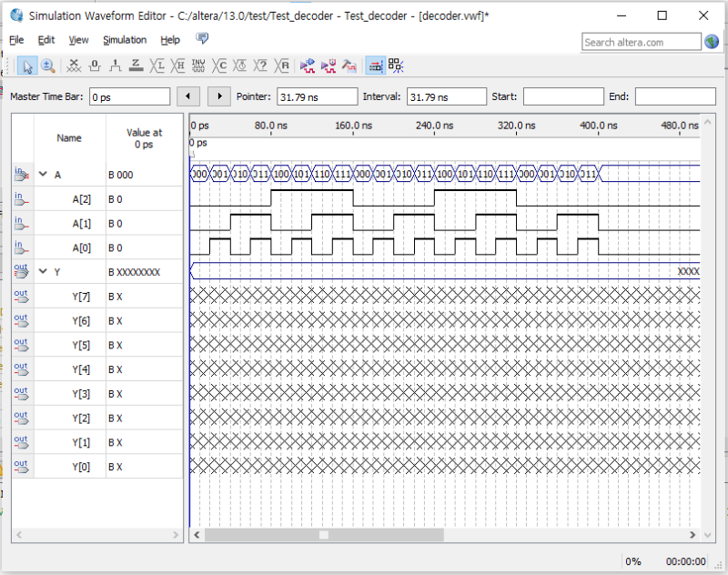Force the selected waveform high

pyautogui.click(x=114, y=66)
